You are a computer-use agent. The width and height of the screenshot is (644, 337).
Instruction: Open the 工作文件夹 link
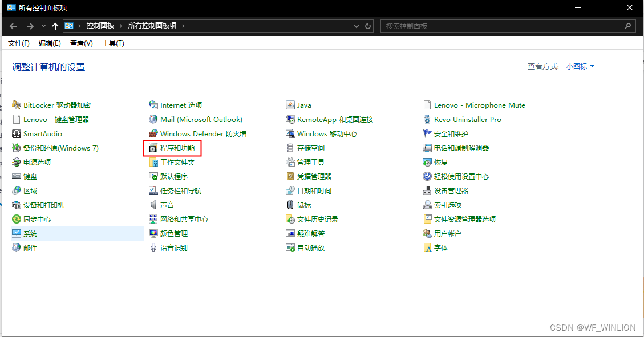click(177, 162)
